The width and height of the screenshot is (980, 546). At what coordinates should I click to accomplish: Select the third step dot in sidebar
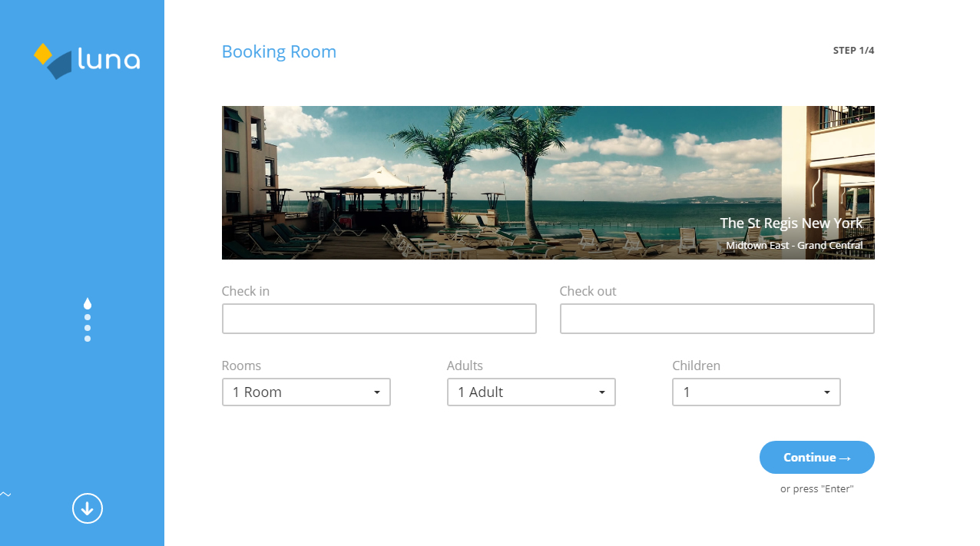click(x=88, y=328)
